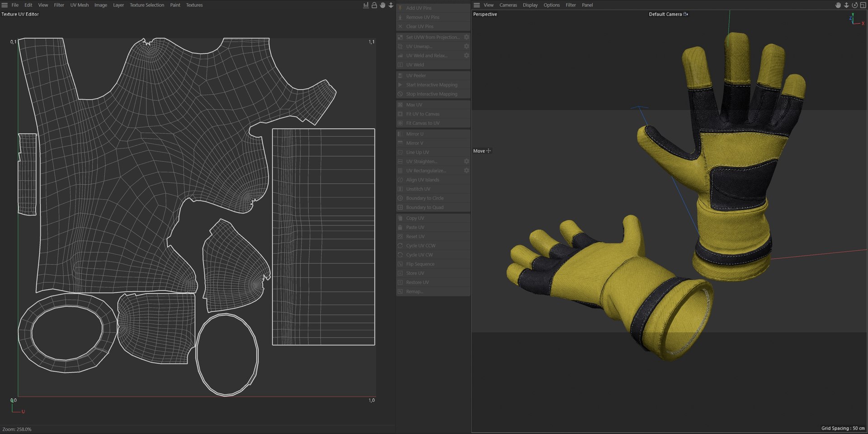Open the Display menu in viewport
This screenshot has height=434, width=868.
click(x=530, y=5)
